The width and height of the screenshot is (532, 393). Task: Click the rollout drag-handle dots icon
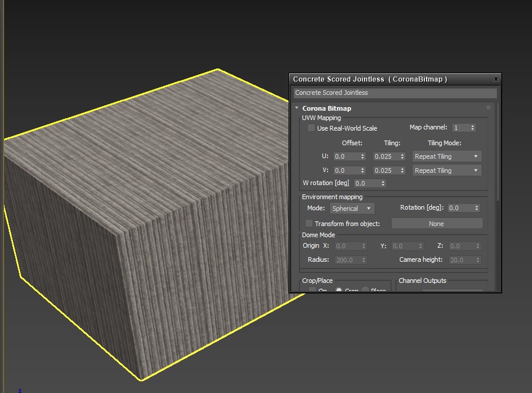coord(488,107)
